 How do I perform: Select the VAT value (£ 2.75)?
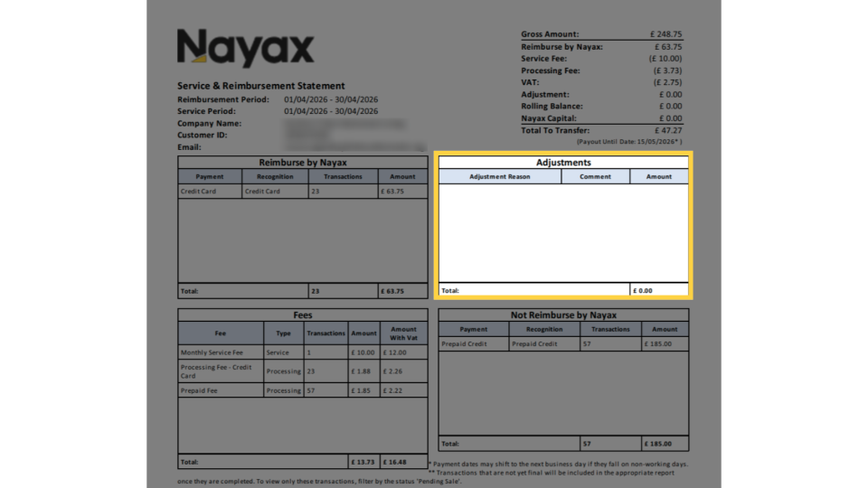click(x=667, y=82)
